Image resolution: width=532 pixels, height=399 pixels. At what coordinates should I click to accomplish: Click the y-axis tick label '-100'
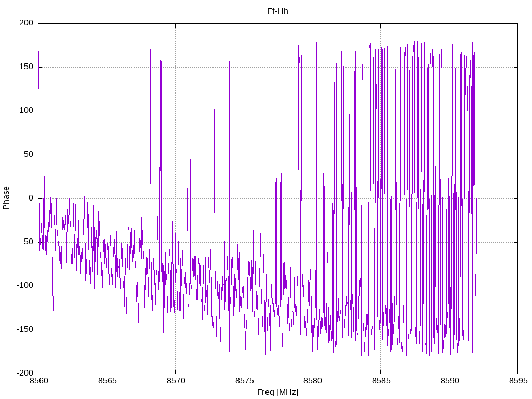[25, 286]
